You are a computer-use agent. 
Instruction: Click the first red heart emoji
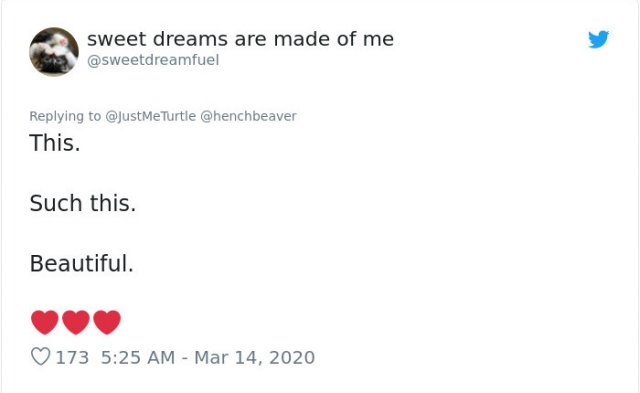45,322
